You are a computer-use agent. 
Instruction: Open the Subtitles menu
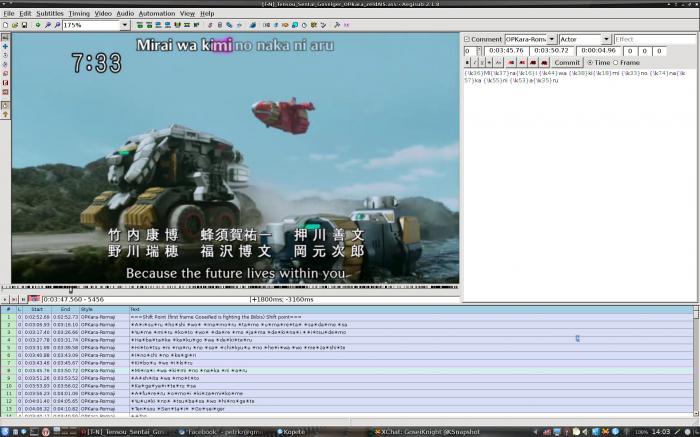(50, 13)
